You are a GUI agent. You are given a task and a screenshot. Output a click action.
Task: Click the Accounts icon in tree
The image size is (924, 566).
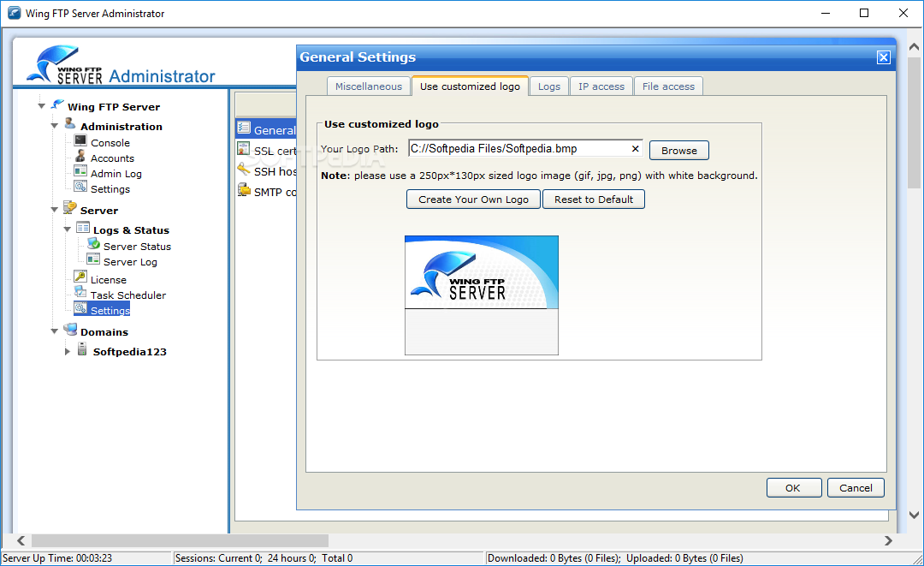point(80,156)
